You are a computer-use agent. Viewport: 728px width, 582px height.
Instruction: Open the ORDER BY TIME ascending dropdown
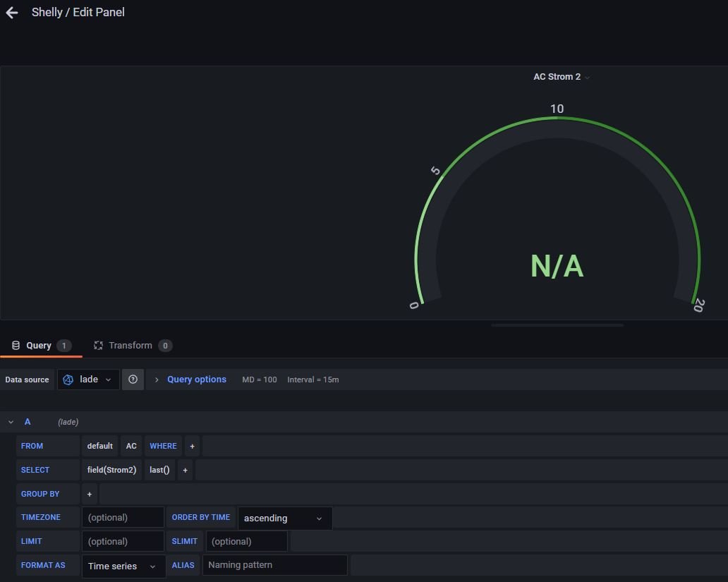click(x=284, y=518)
